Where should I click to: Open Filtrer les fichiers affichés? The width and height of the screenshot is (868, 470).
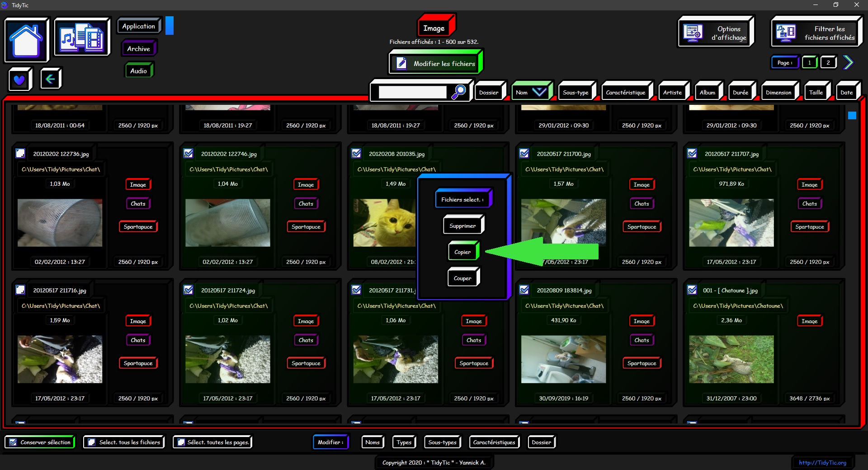click(816, 33)
